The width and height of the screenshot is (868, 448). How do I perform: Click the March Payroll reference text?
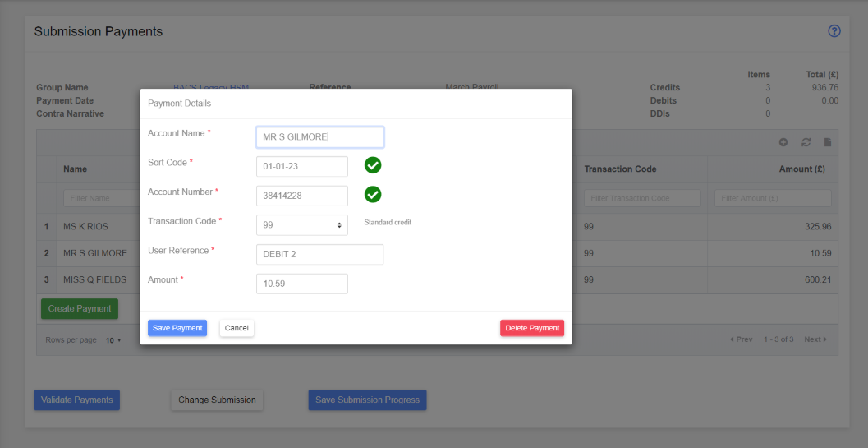[x=472, y=87]
